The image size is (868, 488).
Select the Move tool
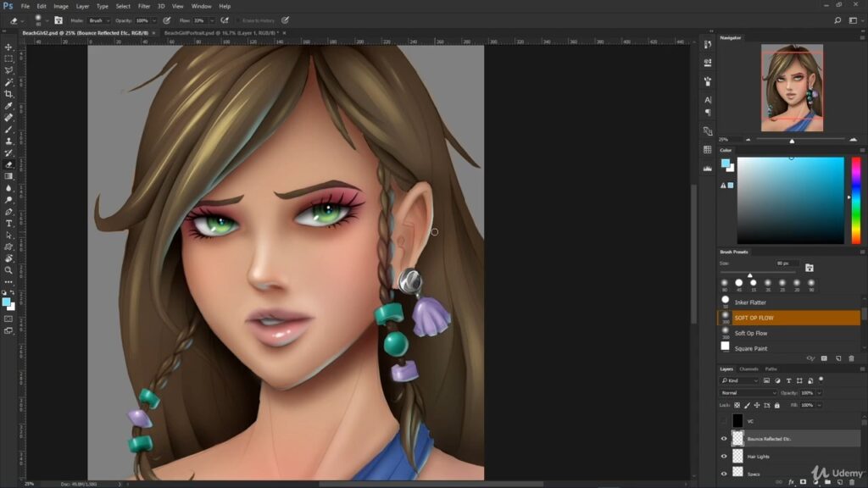(8, 47)
